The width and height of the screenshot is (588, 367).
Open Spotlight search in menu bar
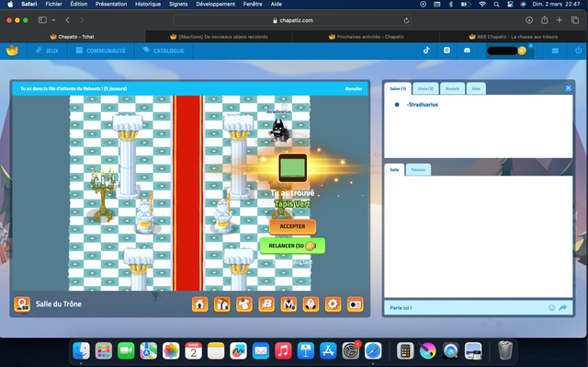tap(496, 4)
